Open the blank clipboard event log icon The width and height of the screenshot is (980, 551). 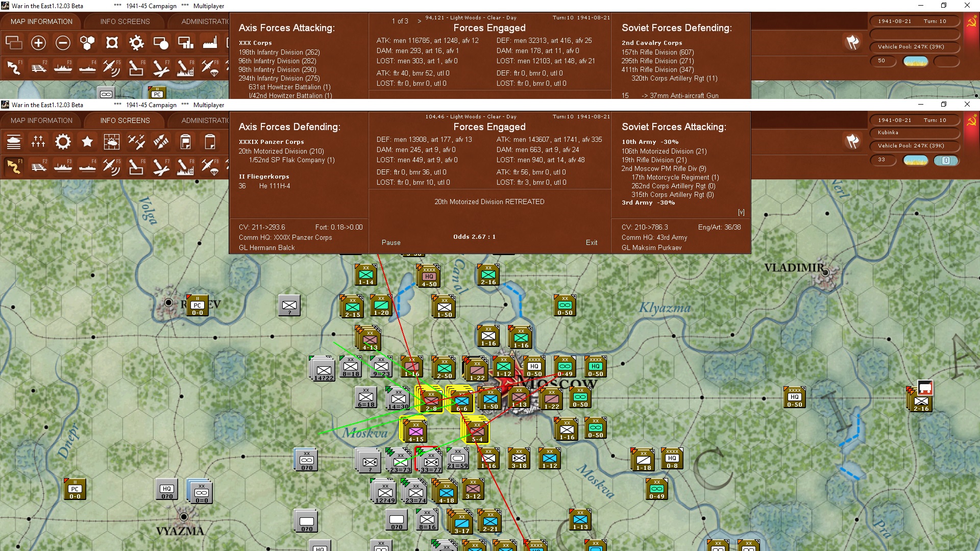point(210,142)
